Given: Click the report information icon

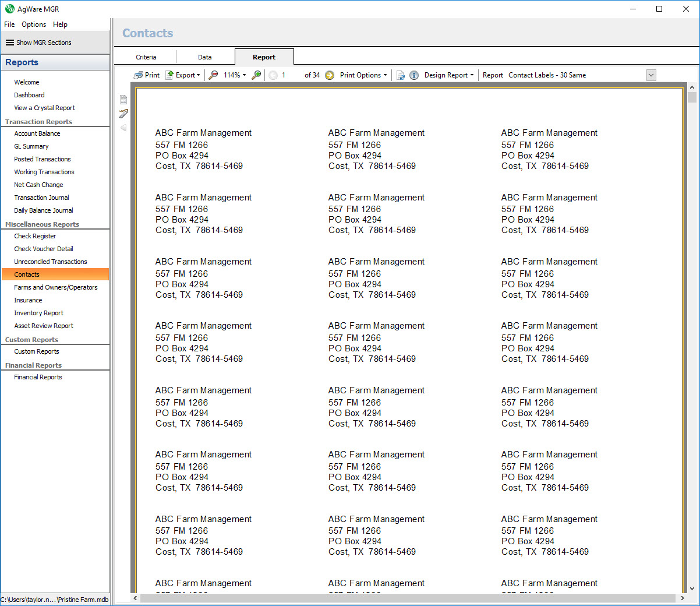Looking at the screenshot, I should 414,75.
